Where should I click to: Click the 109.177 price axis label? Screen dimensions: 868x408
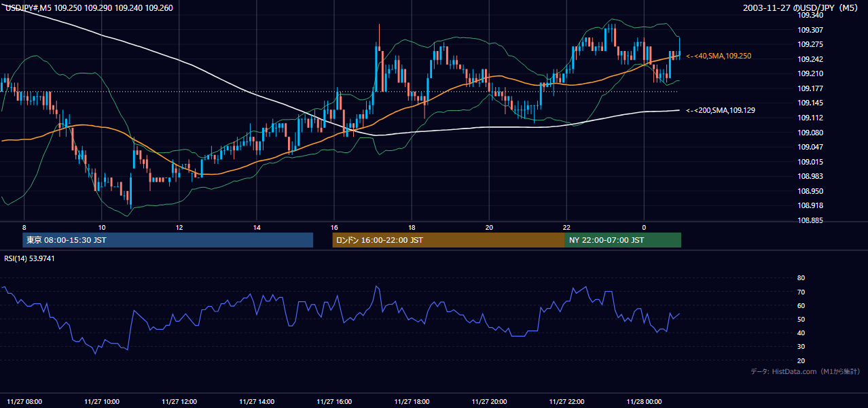(x=810, y=88)
